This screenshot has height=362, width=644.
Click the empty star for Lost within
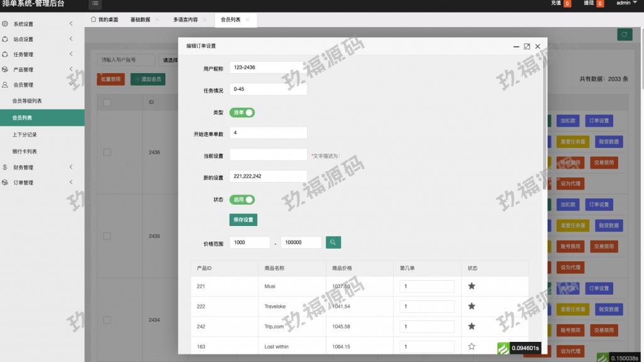coord(472,346)
